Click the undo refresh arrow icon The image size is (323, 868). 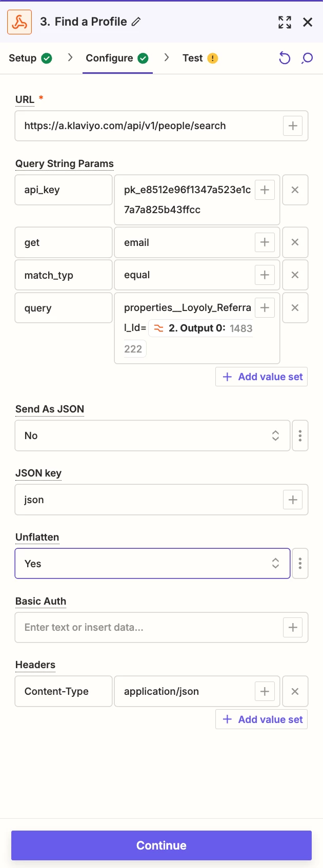[x=285, y=58]
